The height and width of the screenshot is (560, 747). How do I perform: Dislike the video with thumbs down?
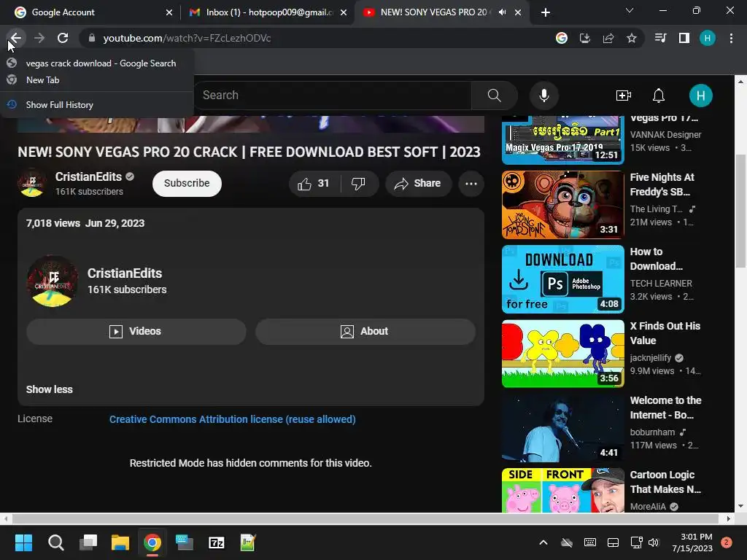point(359,183)
